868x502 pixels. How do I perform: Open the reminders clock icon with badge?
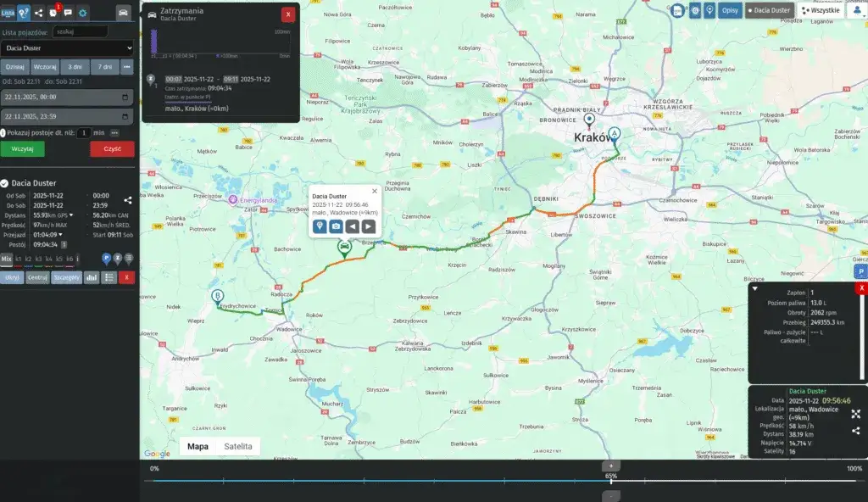pos(53,12)
